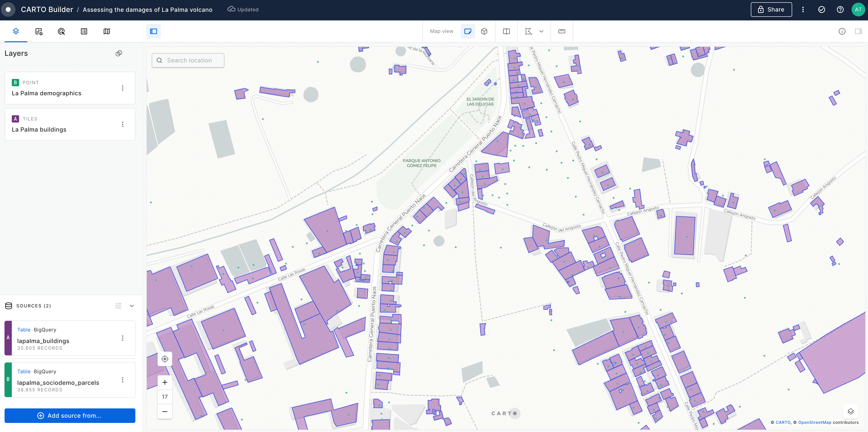Collapse the Sources section

point(132,306)
